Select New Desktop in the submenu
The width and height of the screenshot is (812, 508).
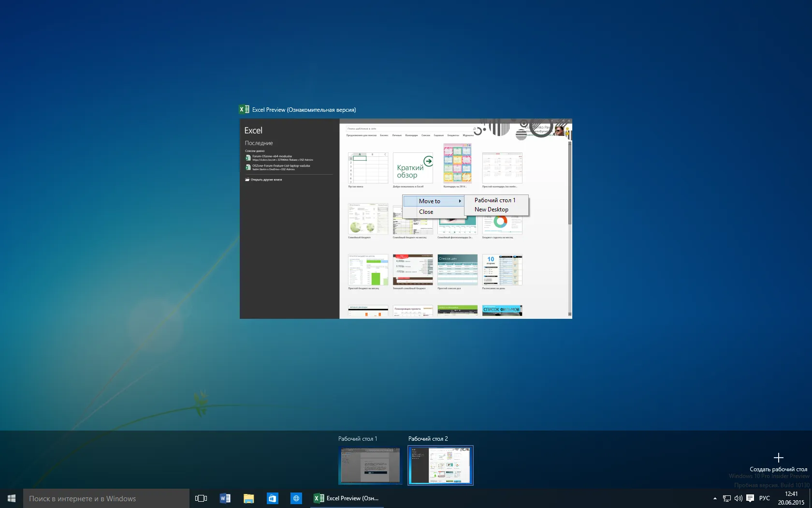[496, 209]
